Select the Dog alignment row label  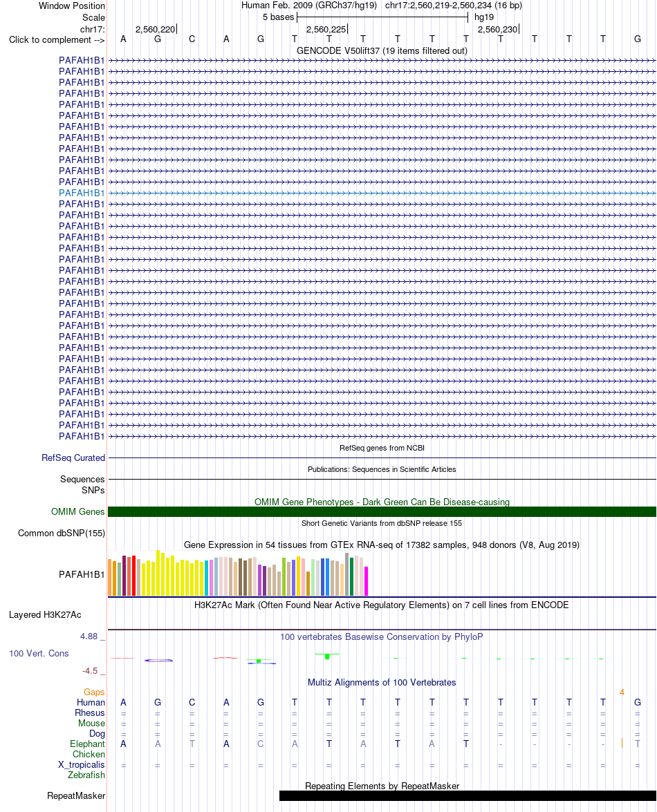(x=97, y=734)
